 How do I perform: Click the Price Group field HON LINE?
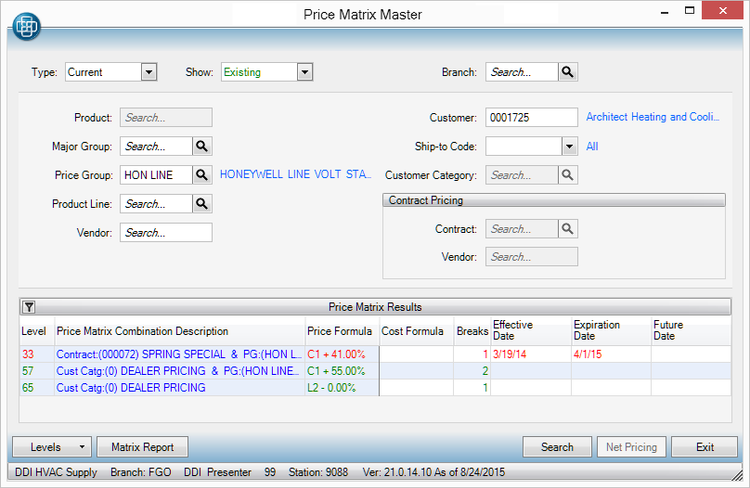pos(156,175)
